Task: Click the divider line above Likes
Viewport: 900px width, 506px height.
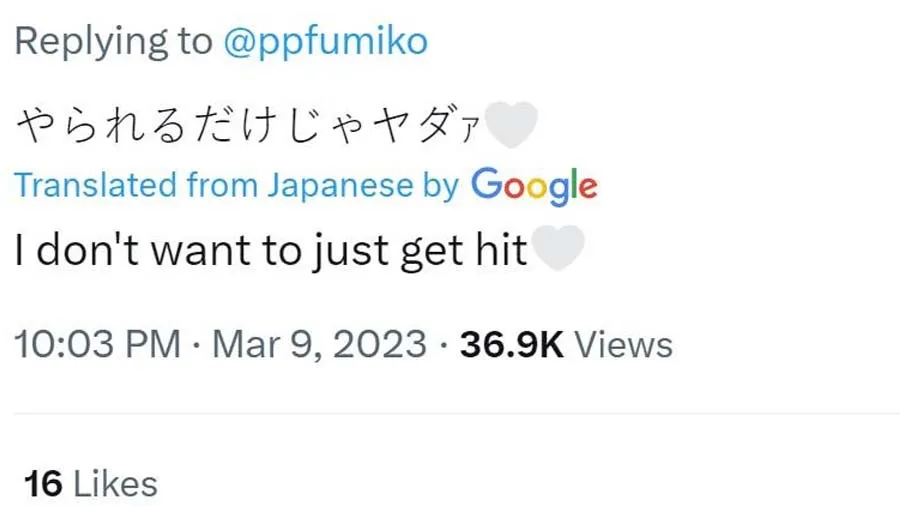Action: [x=450, y=412]
